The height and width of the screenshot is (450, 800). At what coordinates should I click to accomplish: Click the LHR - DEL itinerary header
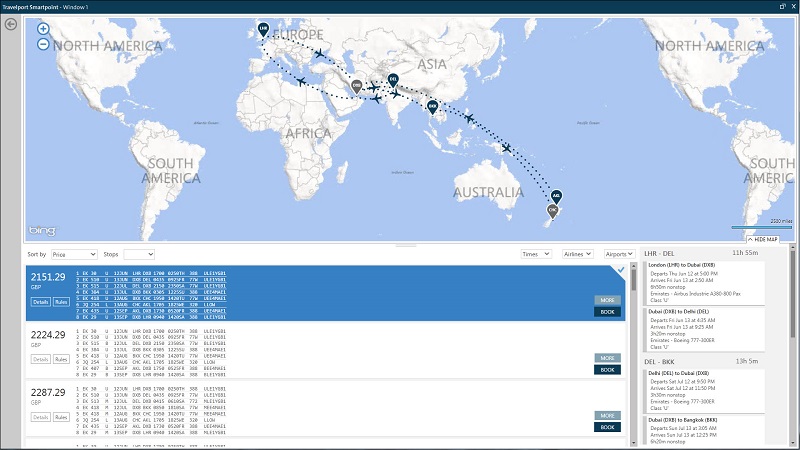pyautogui.click(x=659, y=253)
